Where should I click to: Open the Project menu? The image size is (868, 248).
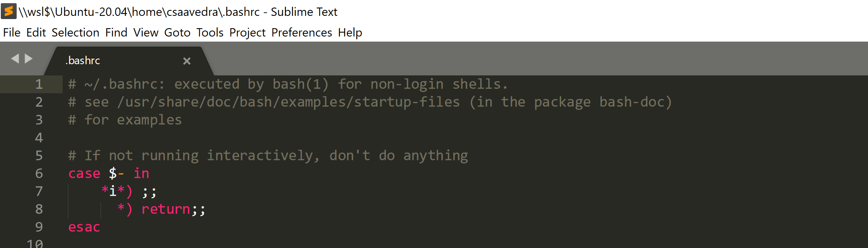(x=247, y=33)
